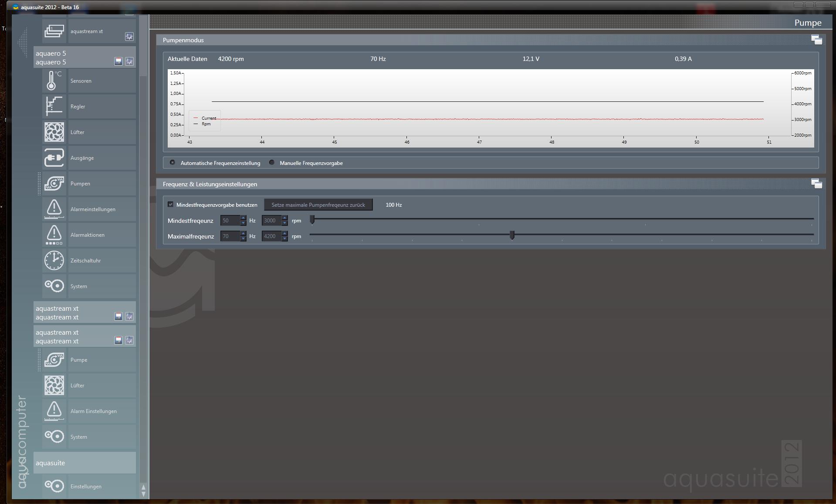836x504 pixels.
Task: Increase Maximalfrequenz rpm with the up arrow
Action: [284, 234]
